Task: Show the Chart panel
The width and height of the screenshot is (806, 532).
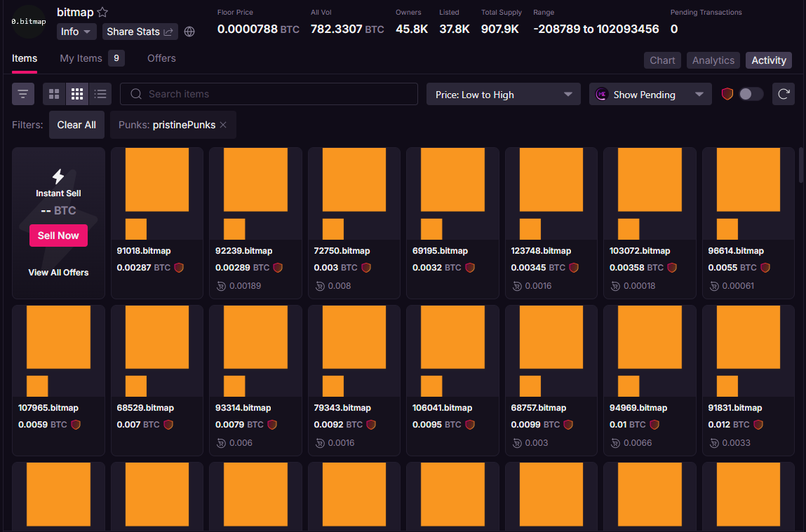Action: point(662,60)
